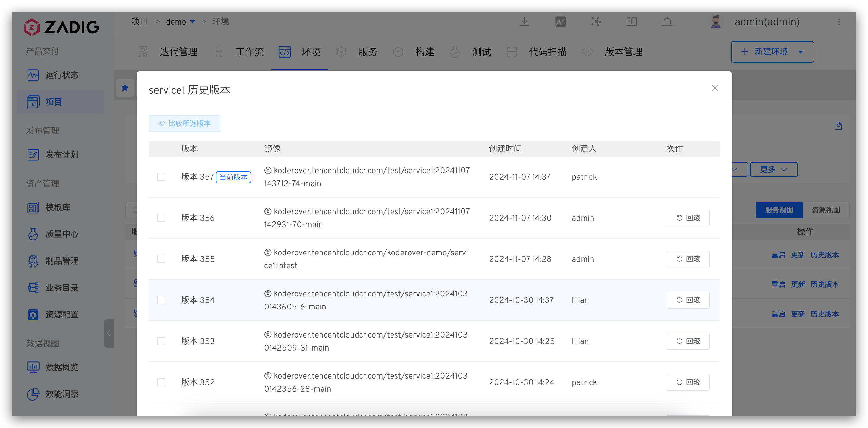Click image icon of 版本 355

[x=267, y=252]
